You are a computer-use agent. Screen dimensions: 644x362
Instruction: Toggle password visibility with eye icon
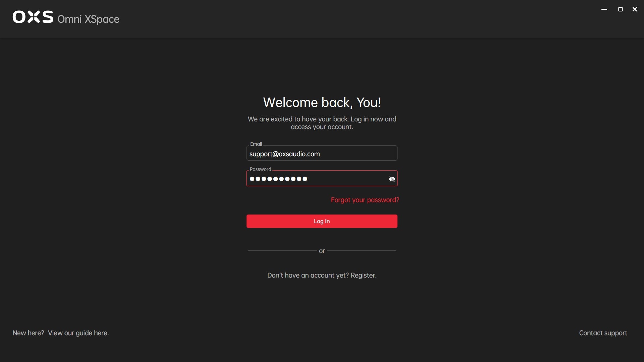(392, 179)
